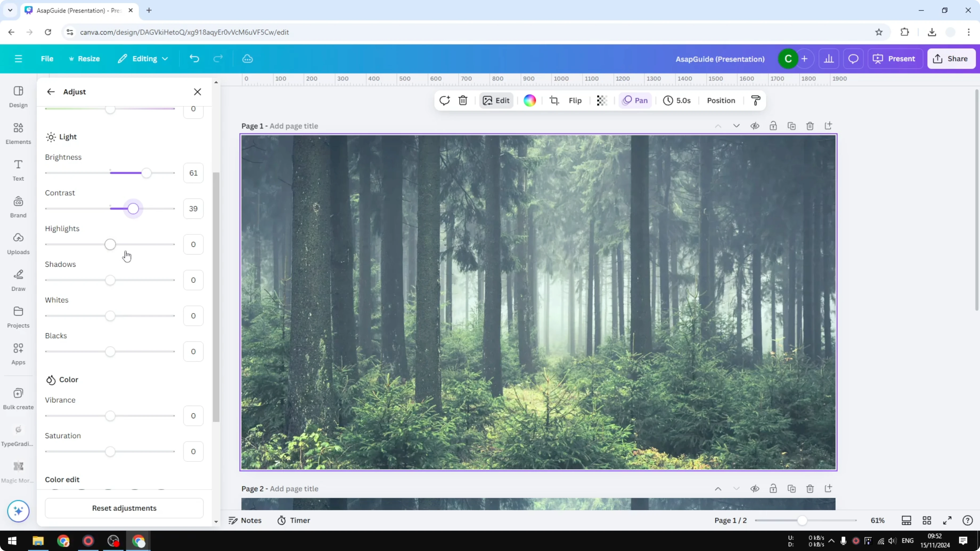Viewport: 980px width, 551px height.
Task: Switch to the AsapGuide browser tab
Action: [76, 10]
